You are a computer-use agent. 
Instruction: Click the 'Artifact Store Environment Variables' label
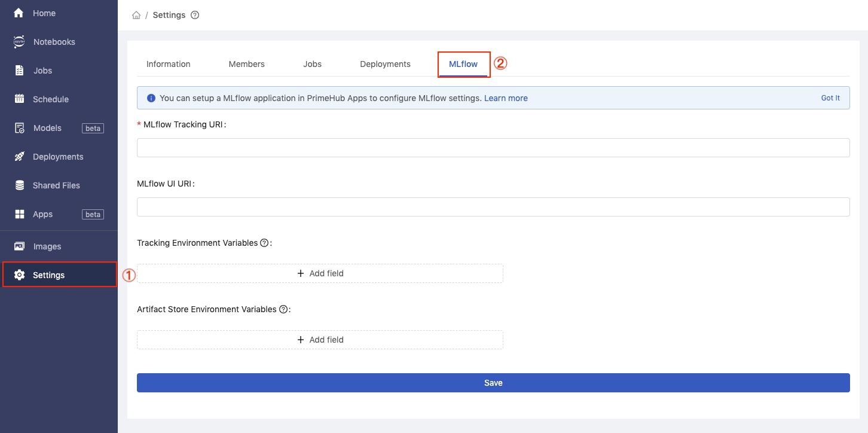207,309
